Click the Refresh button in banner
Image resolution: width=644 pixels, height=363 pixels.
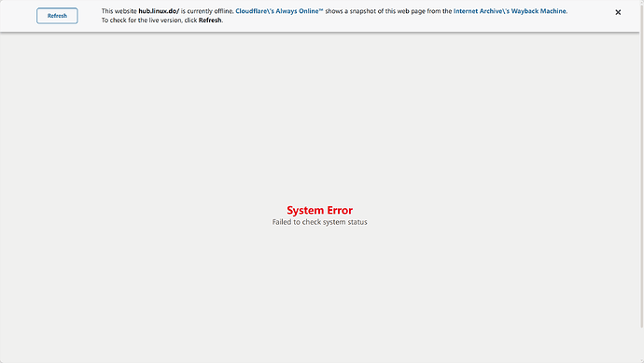[57, 16]
